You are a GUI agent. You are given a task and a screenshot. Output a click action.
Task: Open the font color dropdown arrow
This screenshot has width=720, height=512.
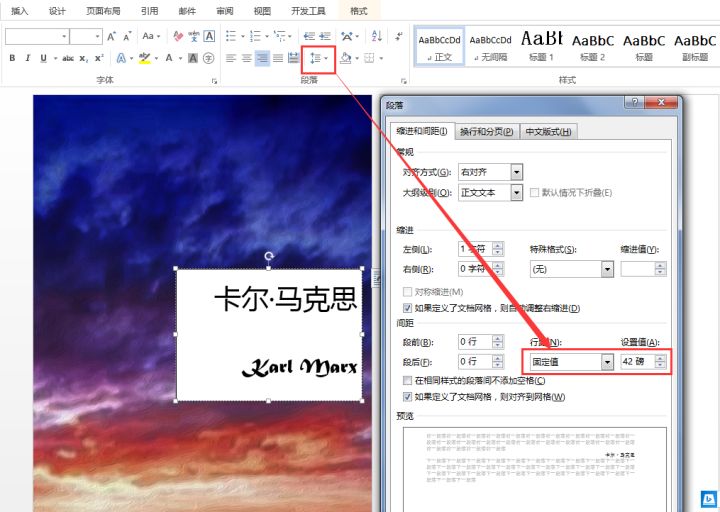click(180, 58)
